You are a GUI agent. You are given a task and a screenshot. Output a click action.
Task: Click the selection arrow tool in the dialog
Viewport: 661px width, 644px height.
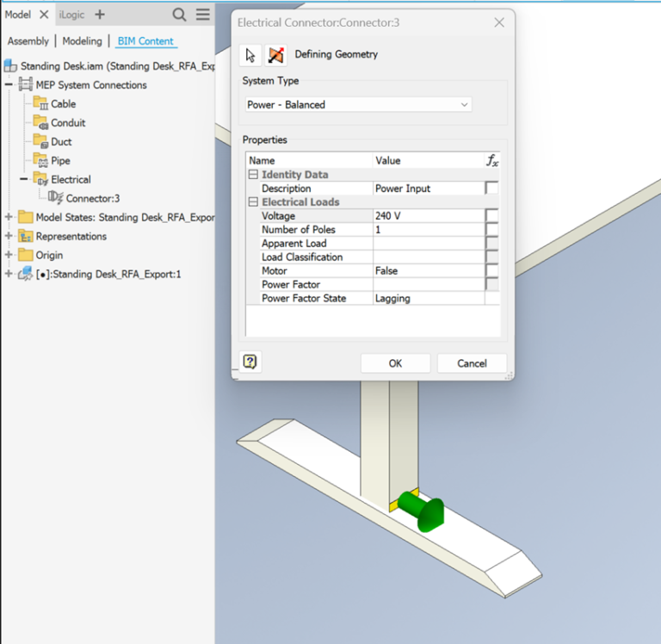[250, 55]
